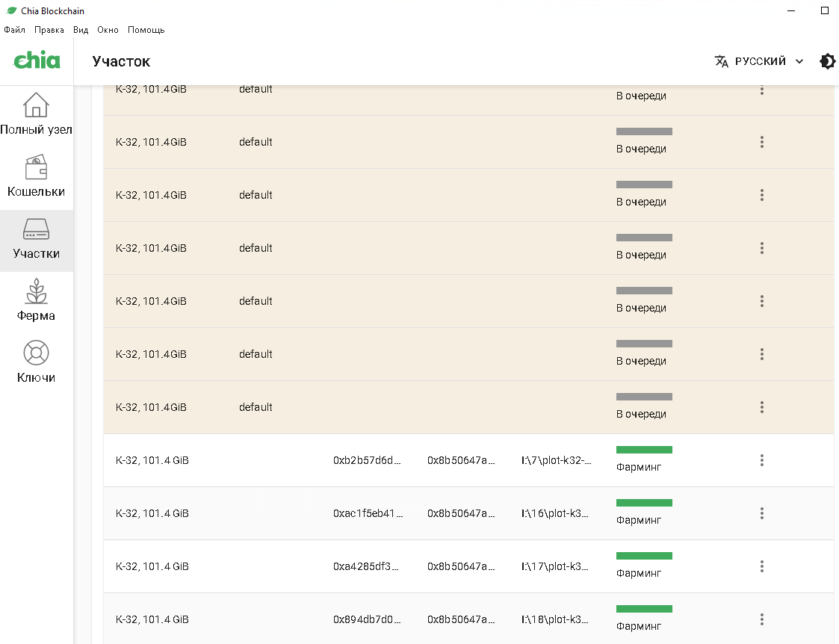Click key 0x8b50647a… in the I:\17 row

click(461, 566)
